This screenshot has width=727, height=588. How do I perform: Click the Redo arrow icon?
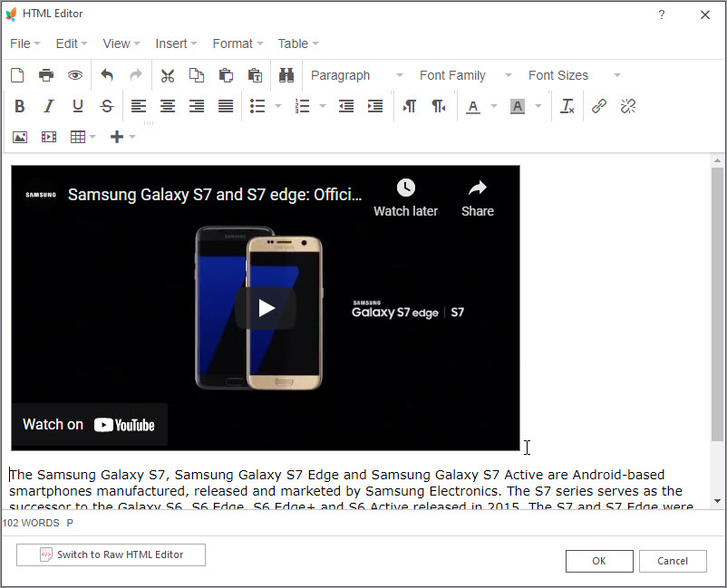pos(136,75)
